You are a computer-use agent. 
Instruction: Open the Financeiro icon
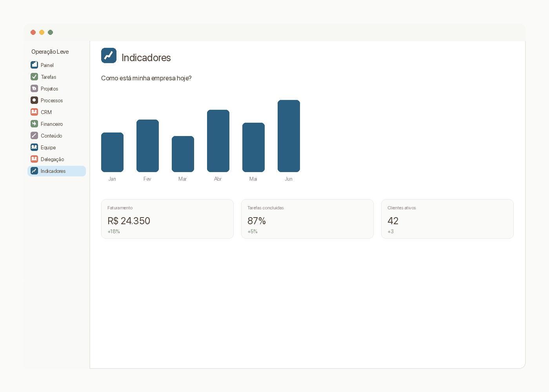coord(35,124)
